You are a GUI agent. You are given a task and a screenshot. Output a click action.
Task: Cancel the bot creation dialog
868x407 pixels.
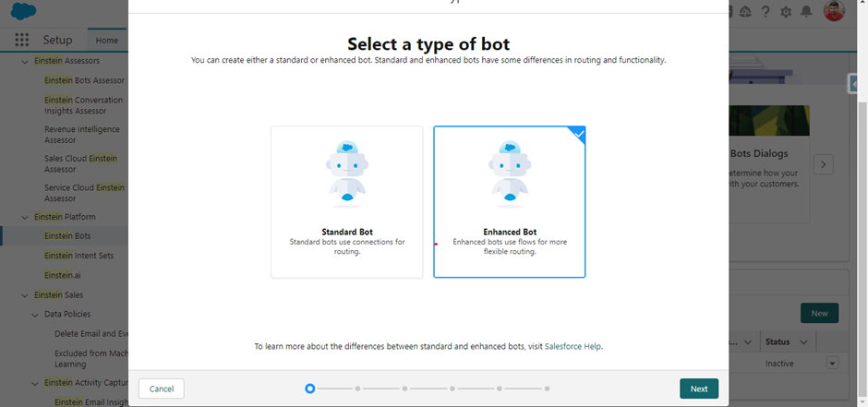pyautogui.click(x=161, y=389)
